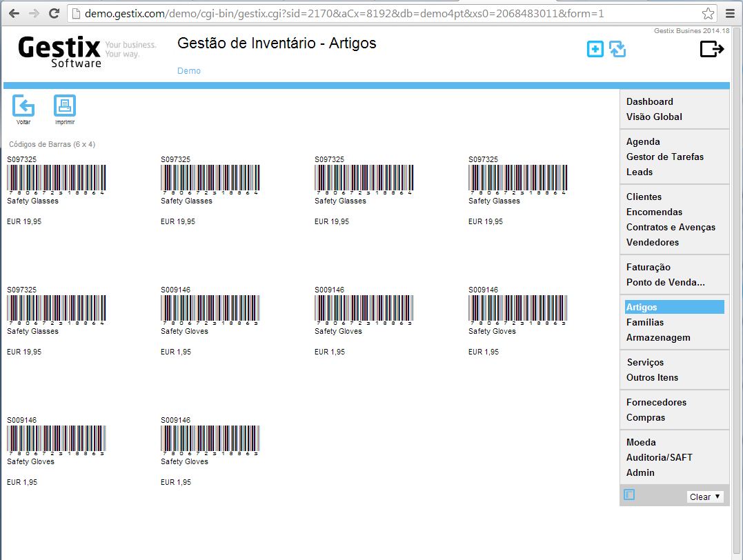Screen dimensions: 743x560
Task: Open Famílias menu item
Action: [x=645, y=322]
